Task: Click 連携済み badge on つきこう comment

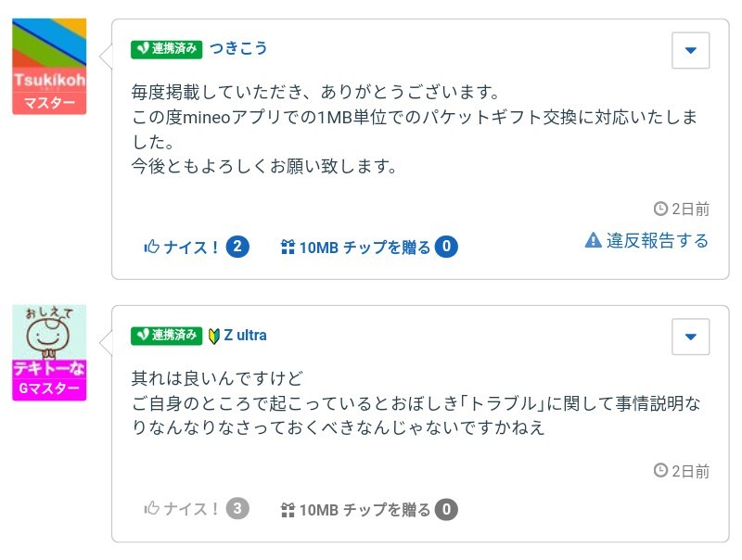Action: coord(167,48)
